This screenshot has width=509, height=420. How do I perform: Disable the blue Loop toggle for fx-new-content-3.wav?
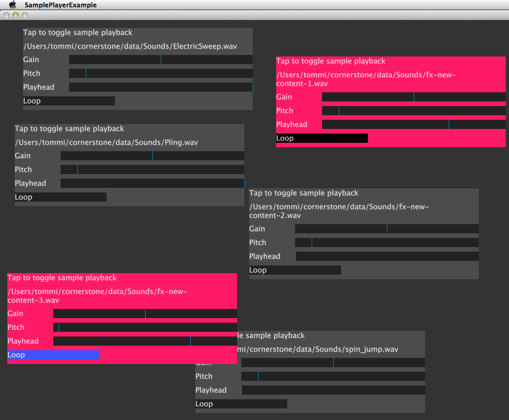[x=53, y=355]
